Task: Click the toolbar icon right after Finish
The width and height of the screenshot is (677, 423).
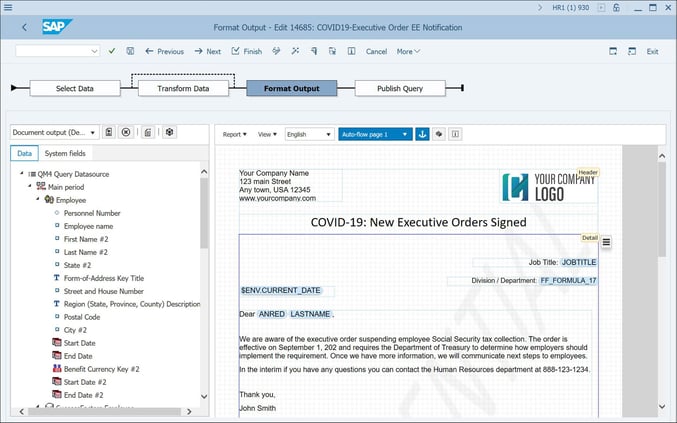Action: [x=276, y=51]
